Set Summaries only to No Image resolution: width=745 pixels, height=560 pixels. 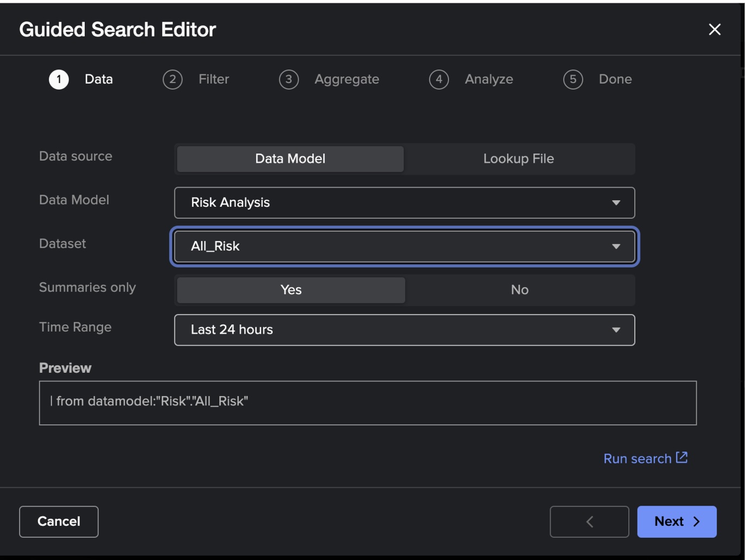[520, 290]
